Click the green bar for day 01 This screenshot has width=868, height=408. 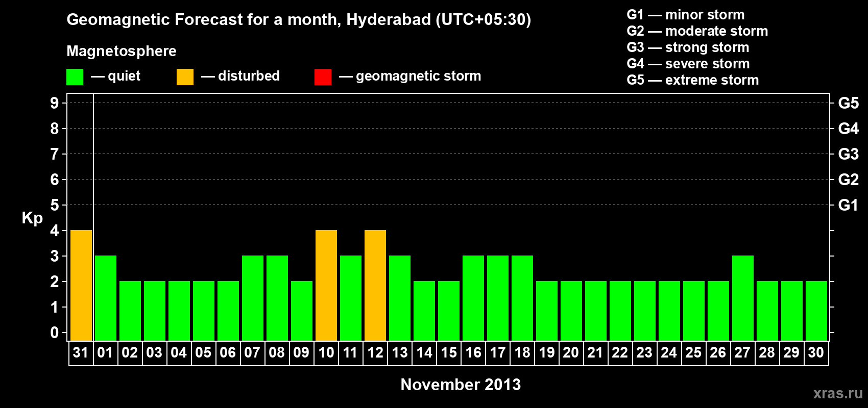pos(106,298)
